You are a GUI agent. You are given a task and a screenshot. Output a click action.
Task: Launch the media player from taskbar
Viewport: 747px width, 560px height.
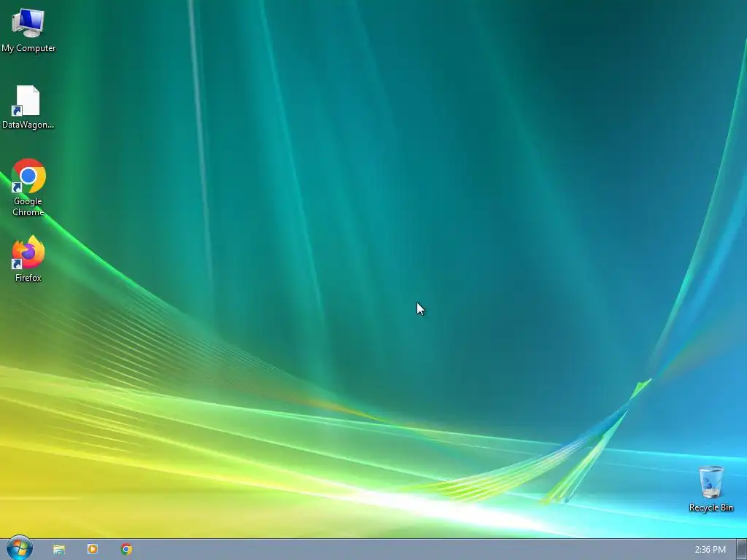(93, 549)
